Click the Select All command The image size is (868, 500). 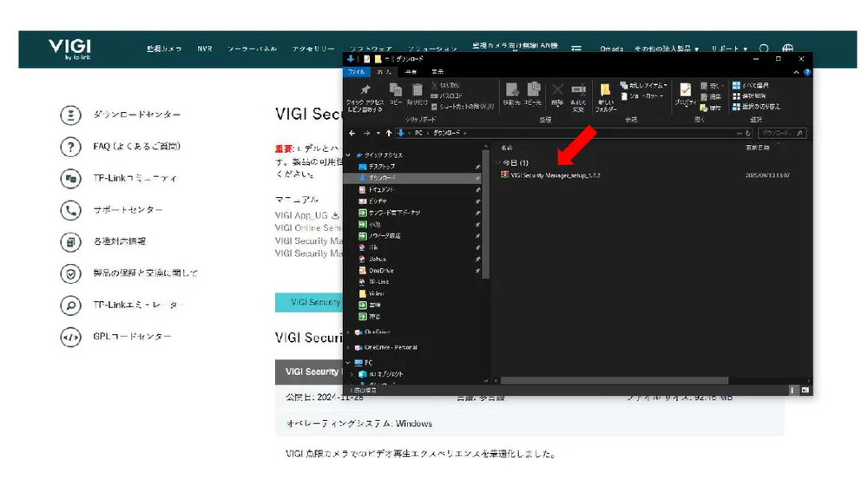751,85
